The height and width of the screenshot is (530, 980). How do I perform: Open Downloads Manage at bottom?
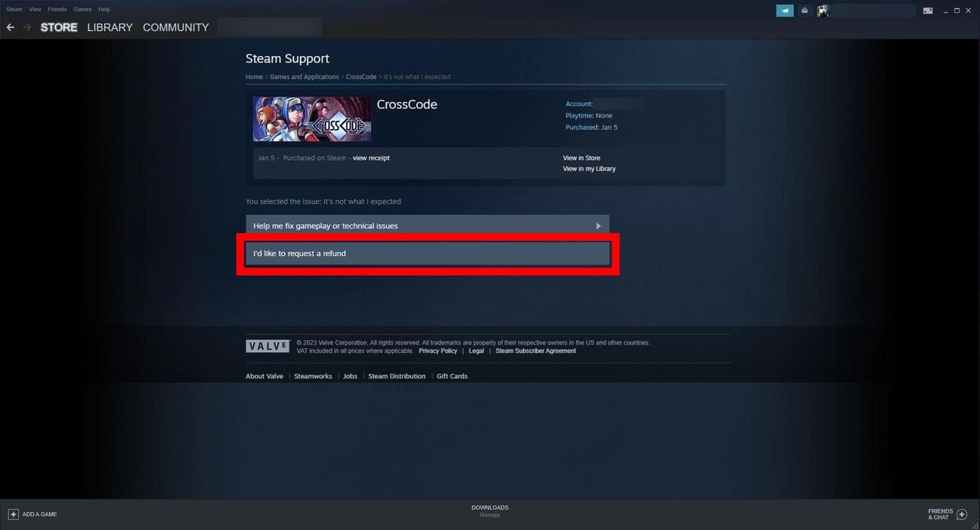pyautogui.click(x=490, y=511)
